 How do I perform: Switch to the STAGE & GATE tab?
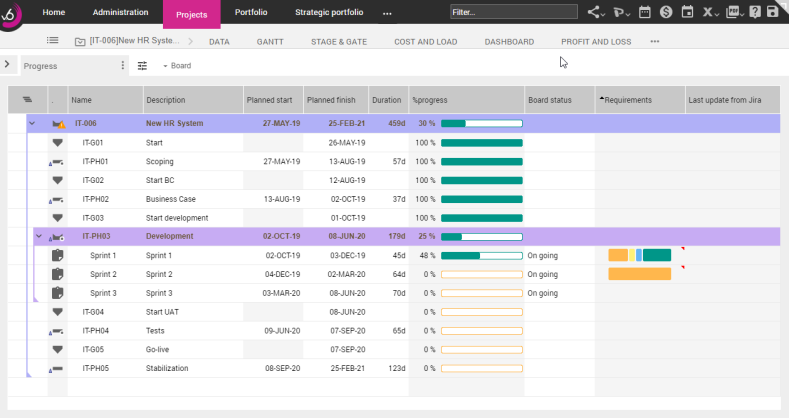click(x=339, y=42)
